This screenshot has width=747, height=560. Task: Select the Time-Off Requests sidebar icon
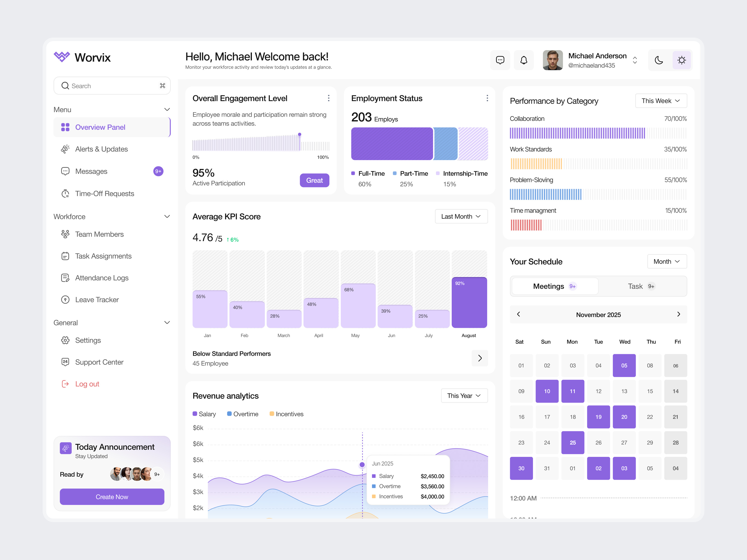click(66, 193)
